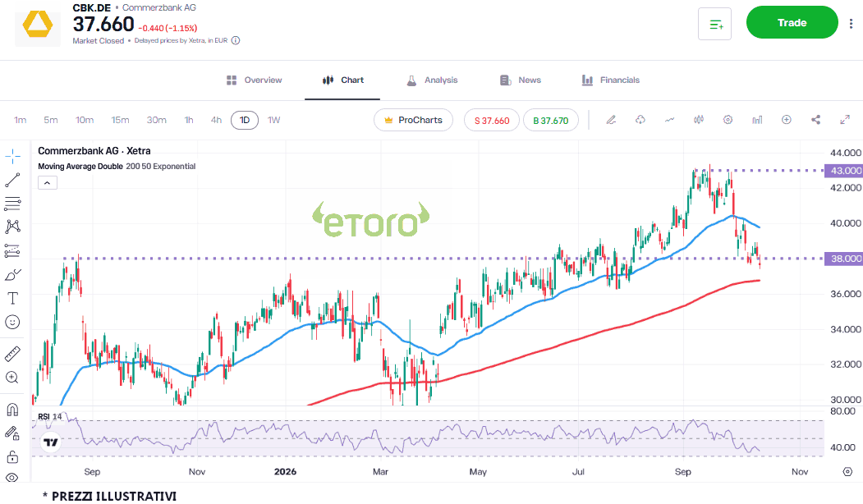Select the 4h timeframe
863x504 pixels.
pyautogui.click(x=216, y=120)
